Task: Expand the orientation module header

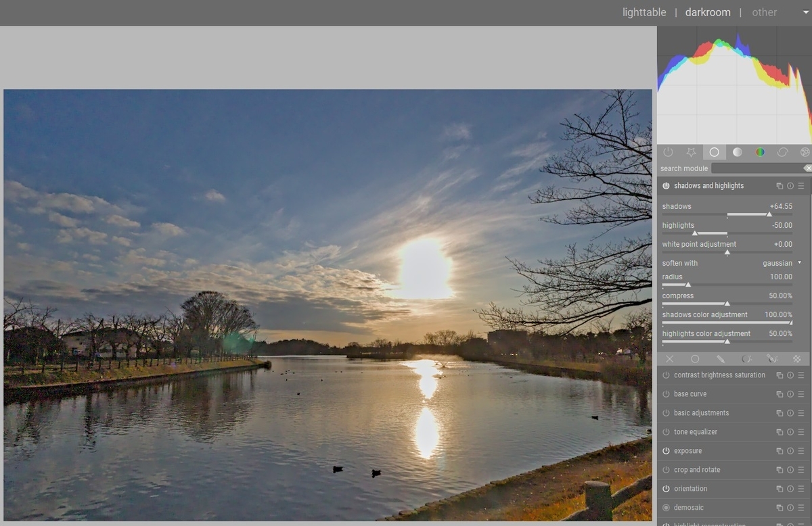Action: (x=690, y=489)
